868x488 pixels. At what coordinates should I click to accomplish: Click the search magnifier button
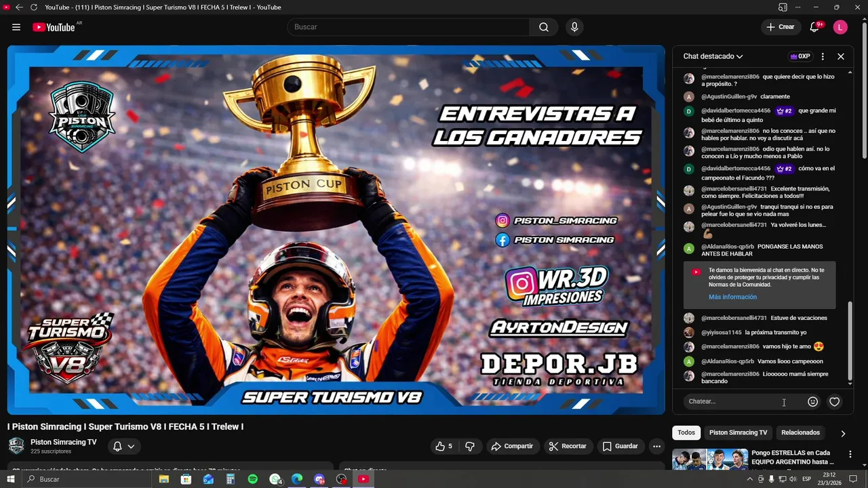(x=544, y=27)
